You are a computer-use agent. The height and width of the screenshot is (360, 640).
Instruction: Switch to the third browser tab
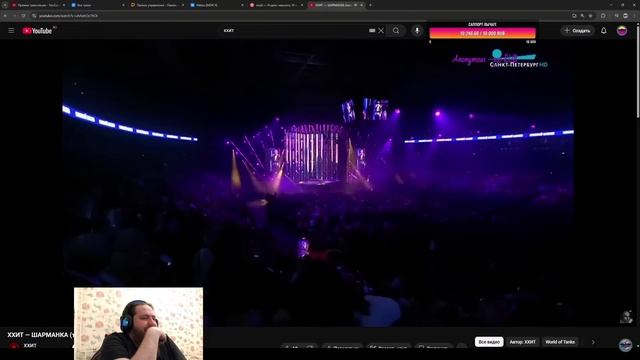click(157, 5)
